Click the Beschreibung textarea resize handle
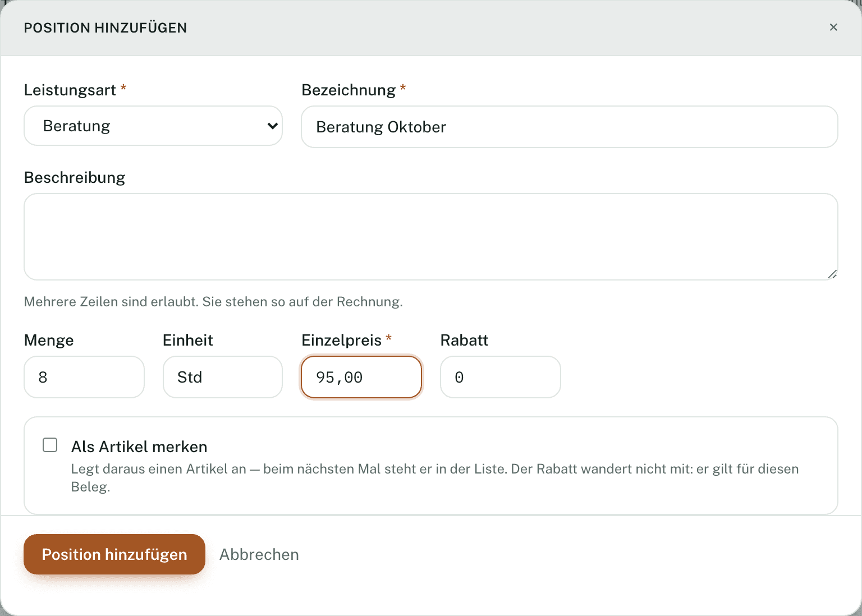The height and width of the screenshot is (616, 862). pos(832,274)
